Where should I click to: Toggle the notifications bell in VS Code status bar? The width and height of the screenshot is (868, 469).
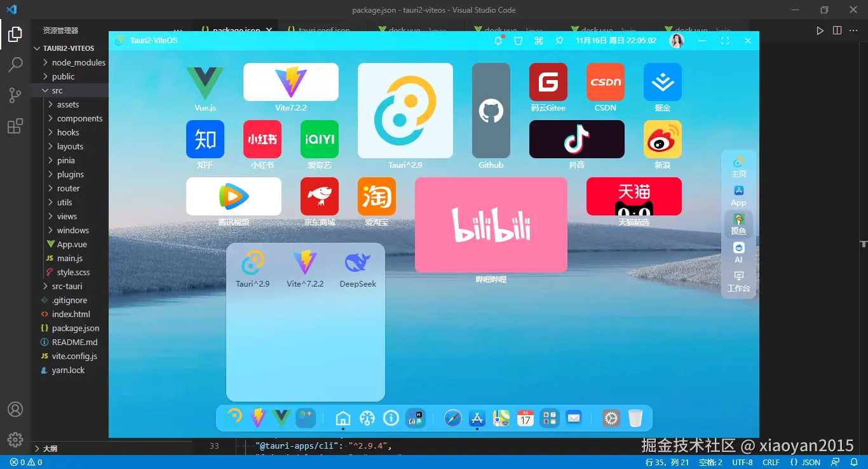pos(854,462)
